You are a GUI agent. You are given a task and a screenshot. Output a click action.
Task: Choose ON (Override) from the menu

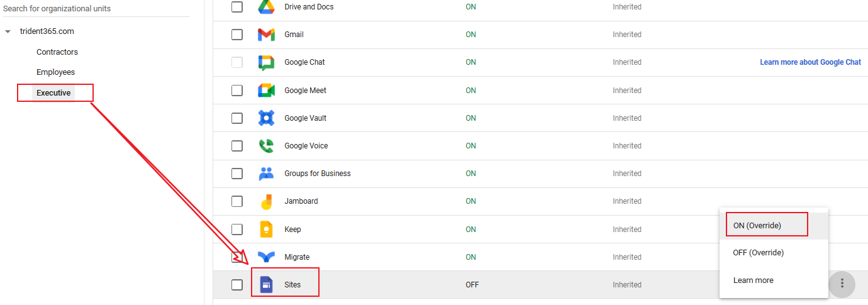757,225
